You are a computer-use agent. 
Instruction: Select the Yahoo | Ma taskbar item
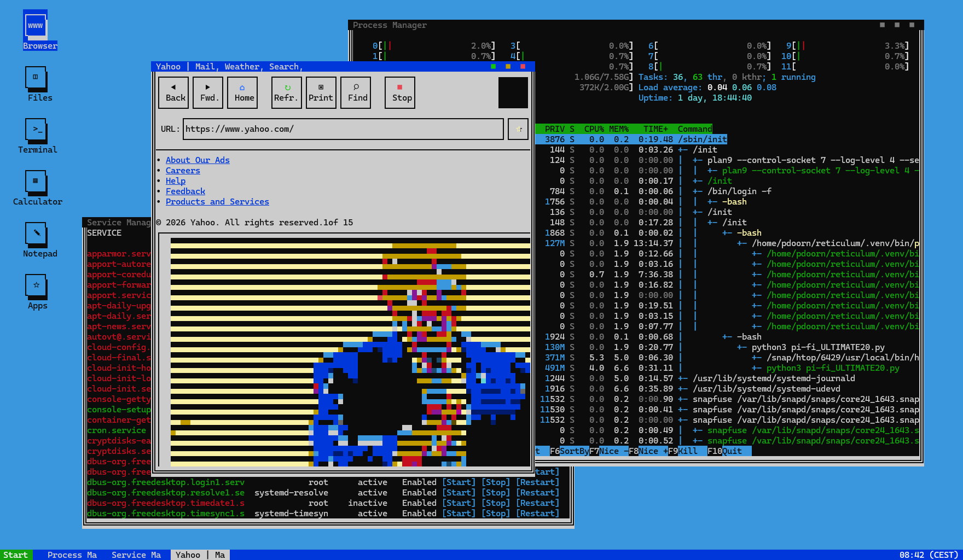point(200,555)
